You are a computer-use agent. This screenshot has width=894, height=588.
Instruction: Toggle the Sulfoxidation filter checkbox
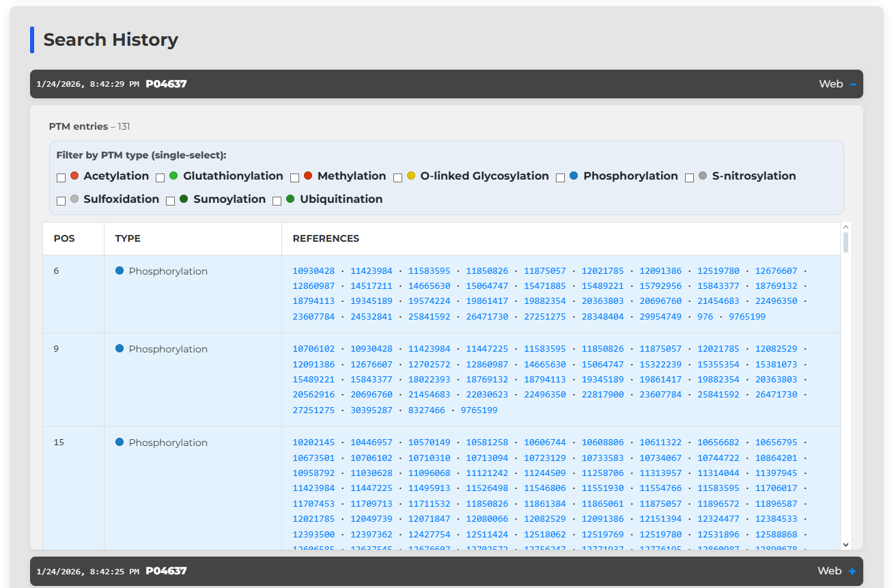pos(61,201)
